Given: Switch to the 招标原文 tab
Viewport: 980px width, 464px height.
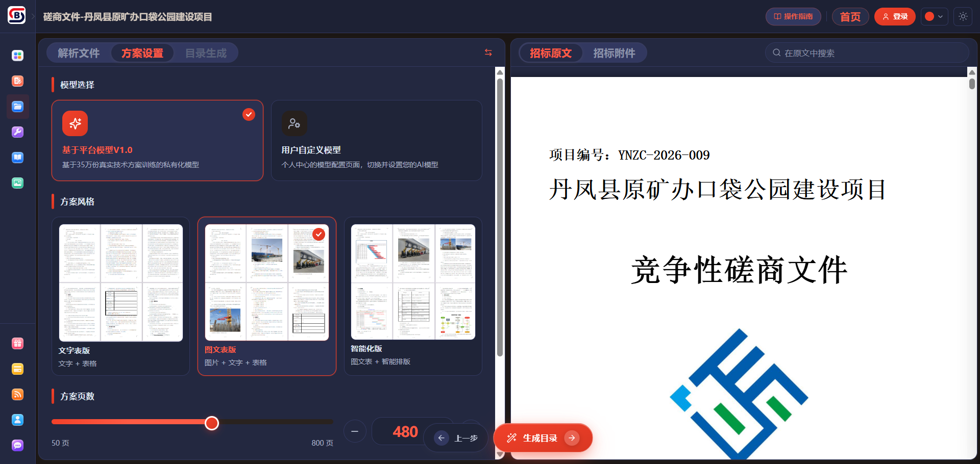Looking at the screenshot, I should [551, 53].
